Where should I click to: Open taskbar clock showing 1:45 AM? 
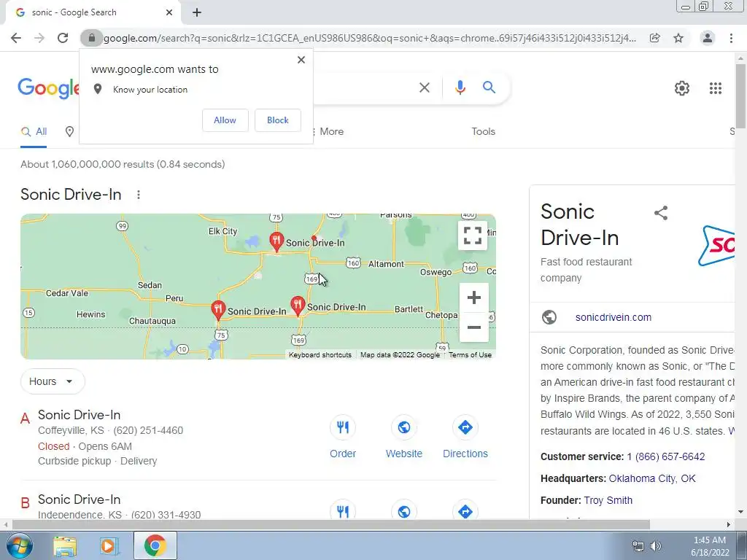[x=710, y=546]
